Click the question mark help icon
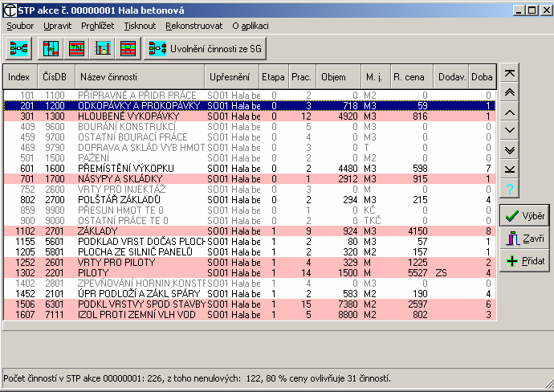 point(509,189)
